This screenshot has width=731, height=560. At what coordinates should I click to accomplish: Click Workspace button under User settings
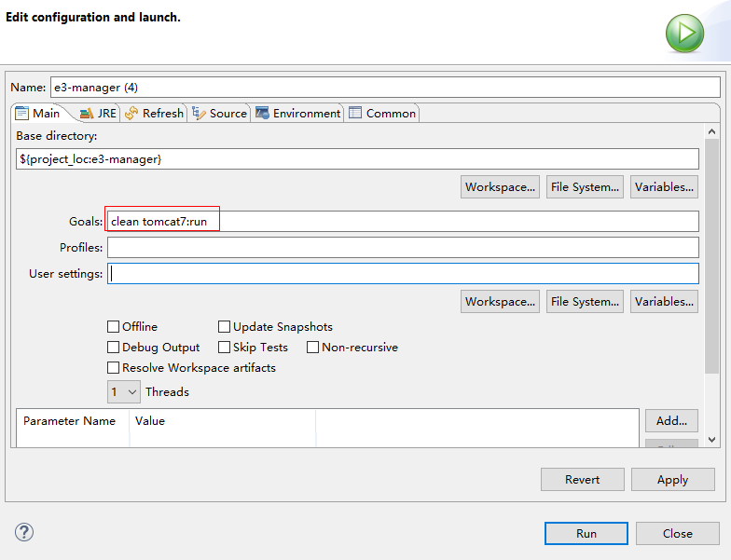(x=500, y=302)
